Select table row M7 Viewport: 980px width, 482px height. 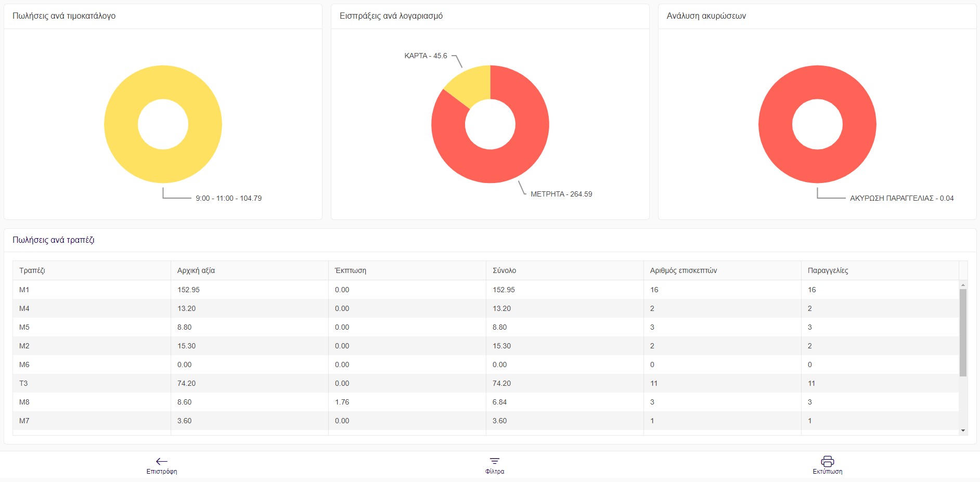point(486,421)
